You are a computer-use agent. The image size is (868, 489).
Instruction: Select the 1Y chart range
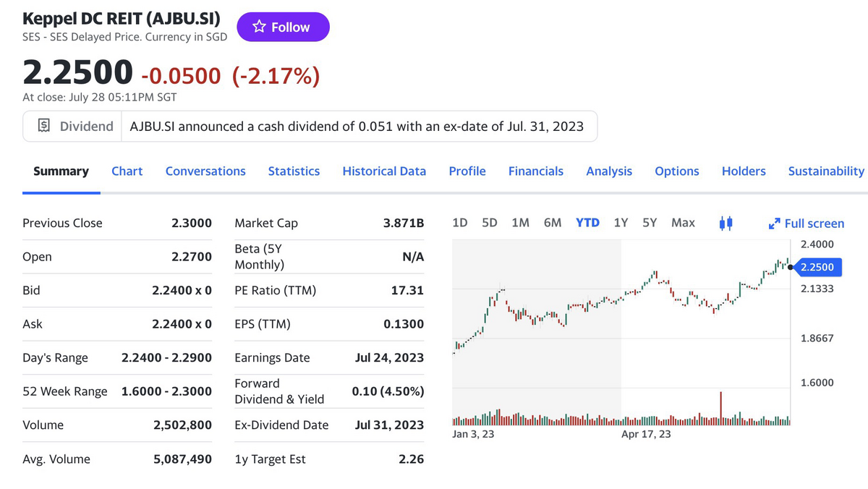pyautogui.click(x=621, y=223)
